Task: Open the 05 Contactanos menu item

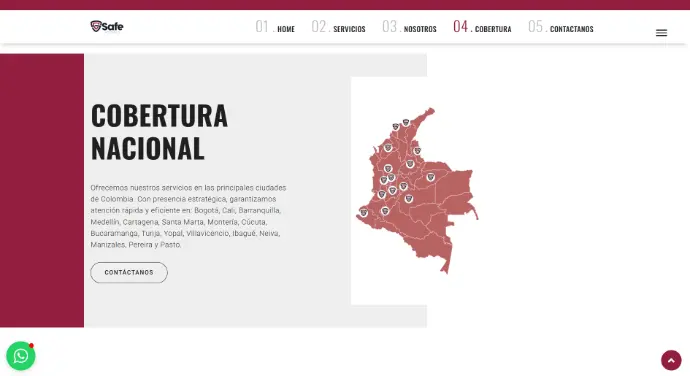Action: point(561,27)
